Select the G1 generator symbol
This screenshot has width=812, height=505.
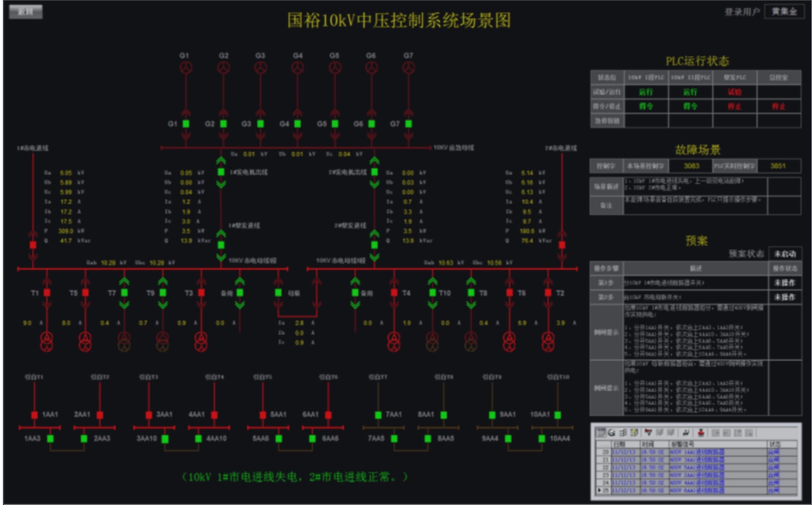pyautogui.click(x=186, y=68)
